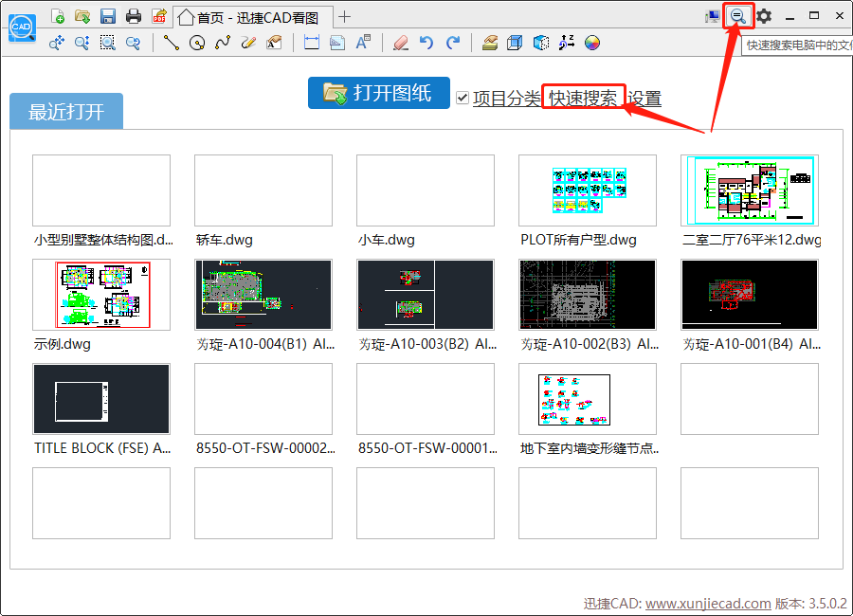
Task: Open A10-003(B2) drawing thumbnail
Action: (426, 295)
